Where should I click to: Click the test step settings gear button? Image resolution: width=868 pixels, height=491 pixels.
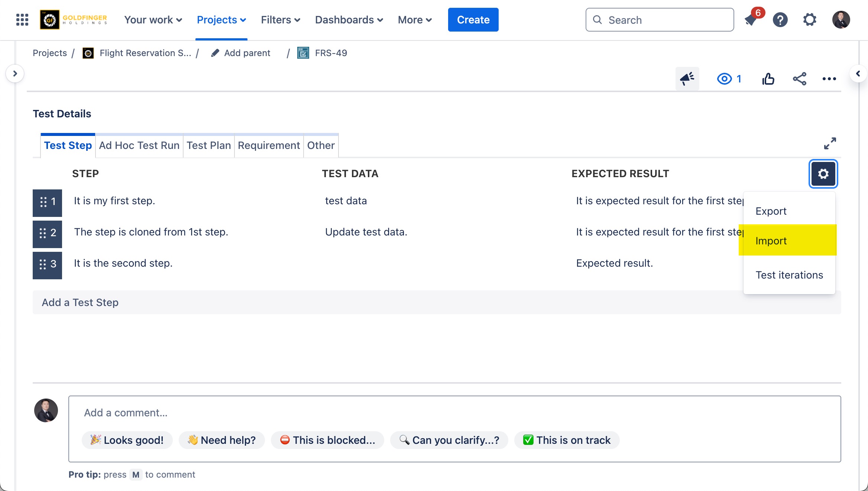[x=823, y=174]
